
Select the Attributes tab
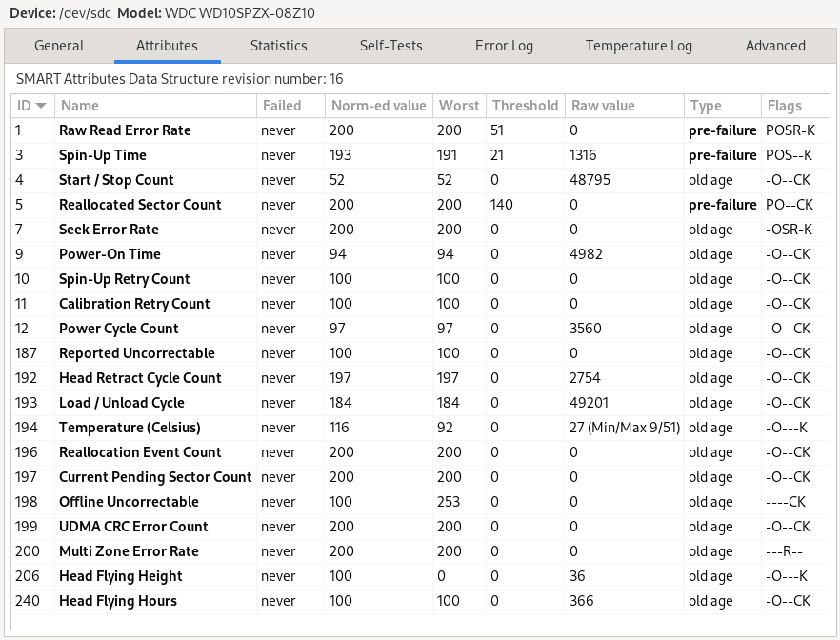(x=167, y=46)
